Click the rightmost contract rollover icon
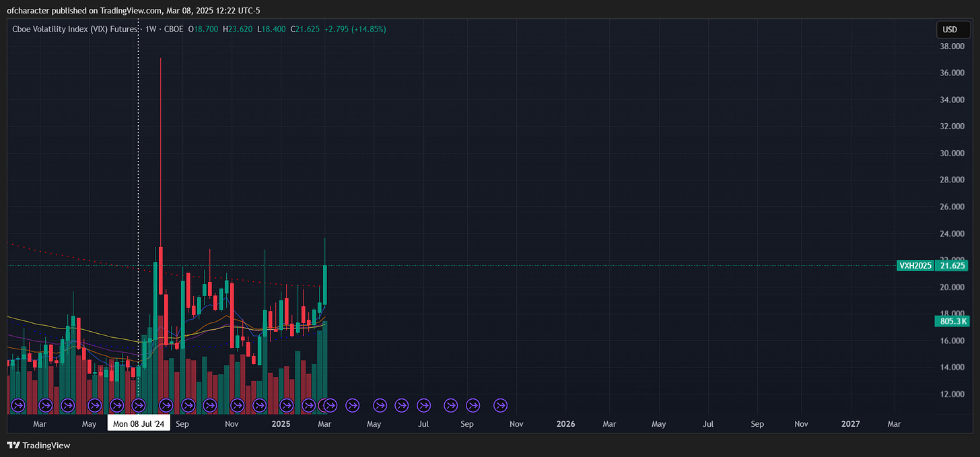The height and width of the screenshot is (457, 980). pyautogui.click(x=500, y=405)
